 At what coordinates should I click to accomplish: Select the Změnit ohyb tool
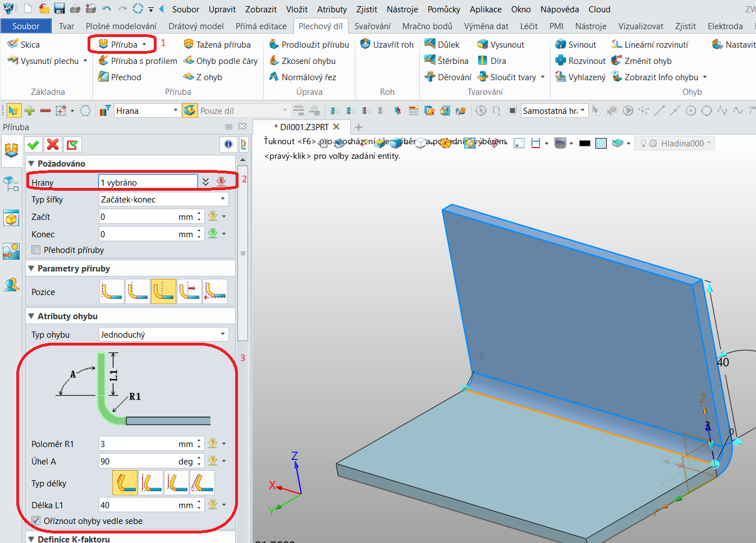(642, 61)
